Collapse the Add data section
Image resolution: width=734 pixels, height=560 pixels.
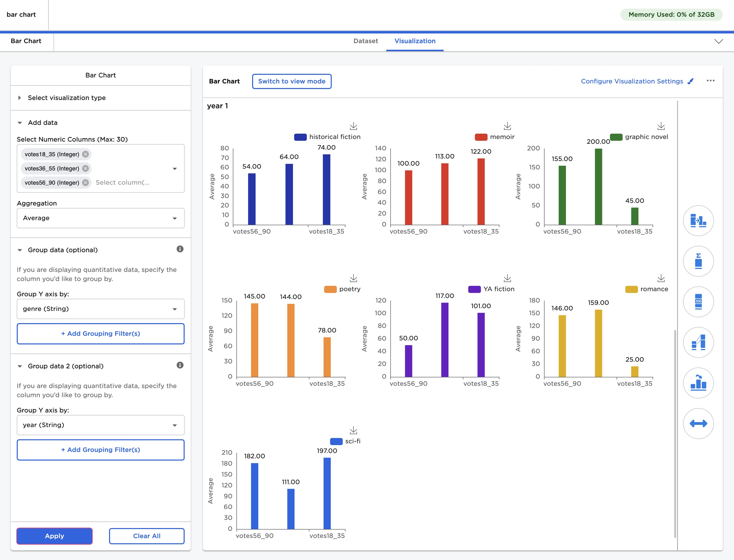[x=43, y=123]
